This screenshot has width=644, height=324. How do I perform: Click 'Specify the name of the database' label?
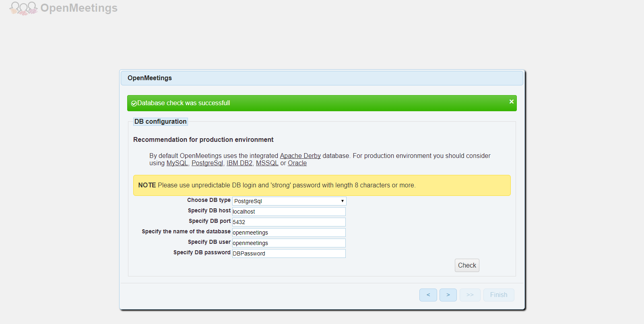[x=186, y=231]
